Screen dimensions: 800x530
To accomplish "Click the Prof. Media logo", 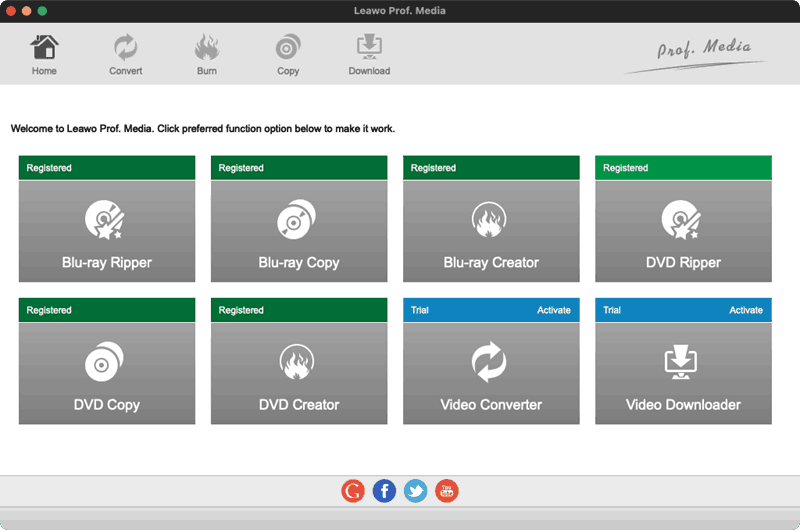I will 695,54.
